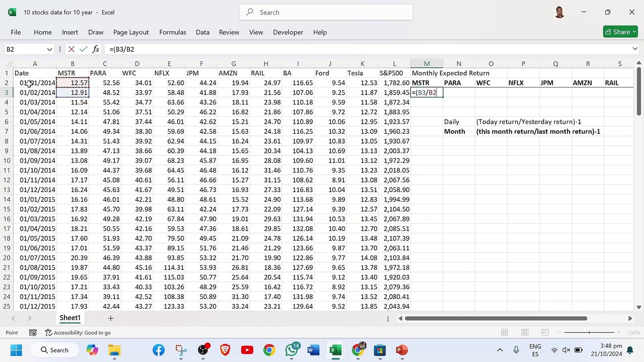644x362 pixels.
Task: Open the Page Layout ribbon tab
Action: (x=131, y=32)
